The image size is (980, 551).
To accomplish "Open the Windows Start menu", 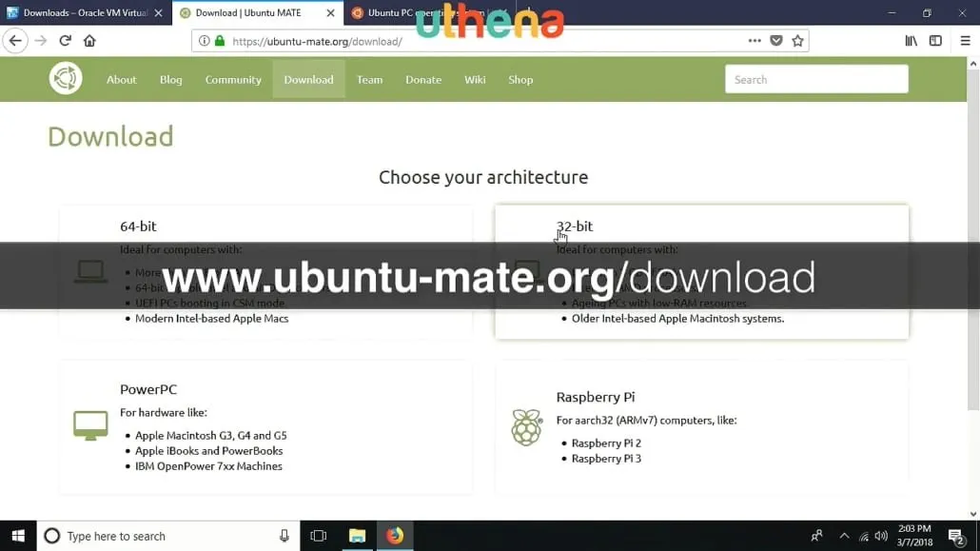I will click(18, 536).
